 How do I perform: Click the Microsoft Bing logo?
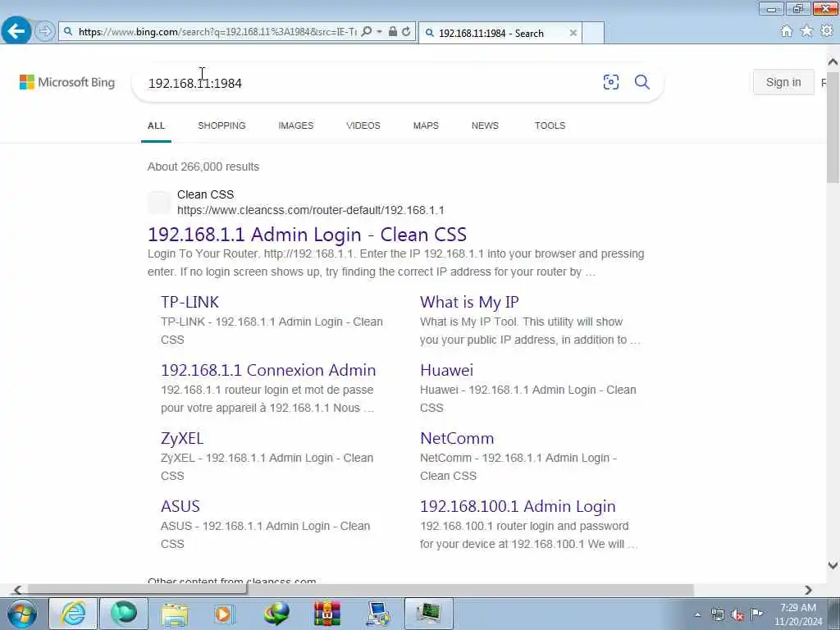67,82
